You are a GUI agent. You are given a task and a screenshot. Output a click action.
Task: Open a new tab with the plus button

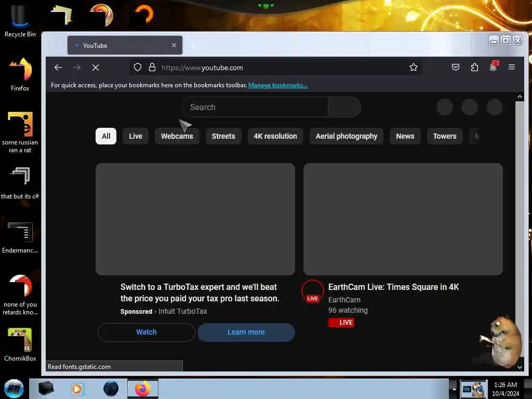(x=194, y=45)
